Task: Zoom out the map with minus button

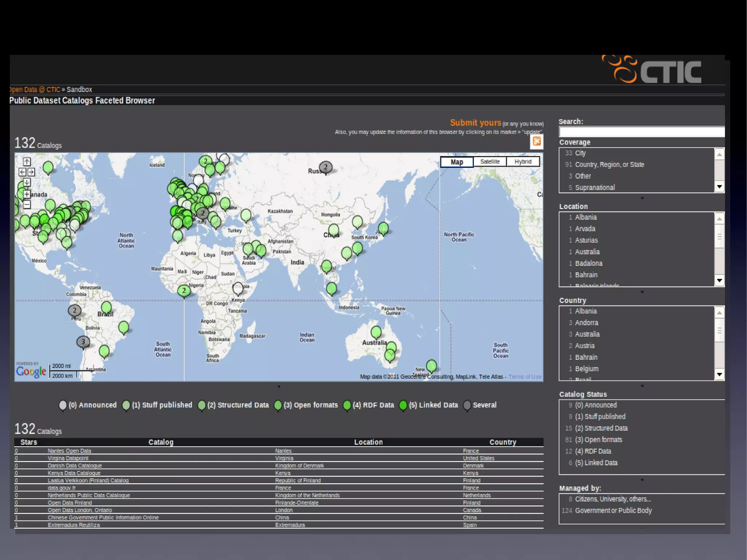Action: tap(27, 204)
